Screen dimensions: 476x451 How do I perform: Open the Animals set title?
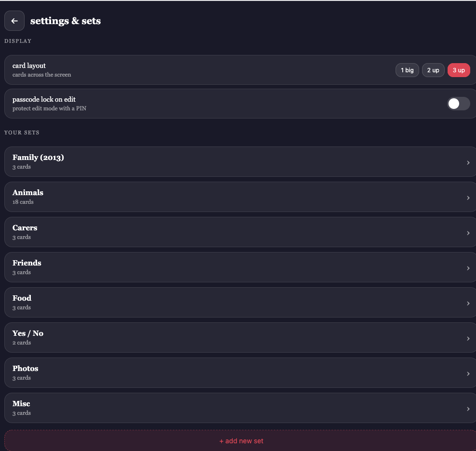point(28,193)
